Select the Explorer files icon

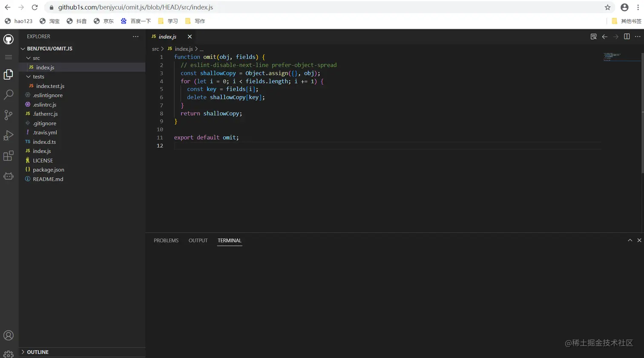click(9, 75)
